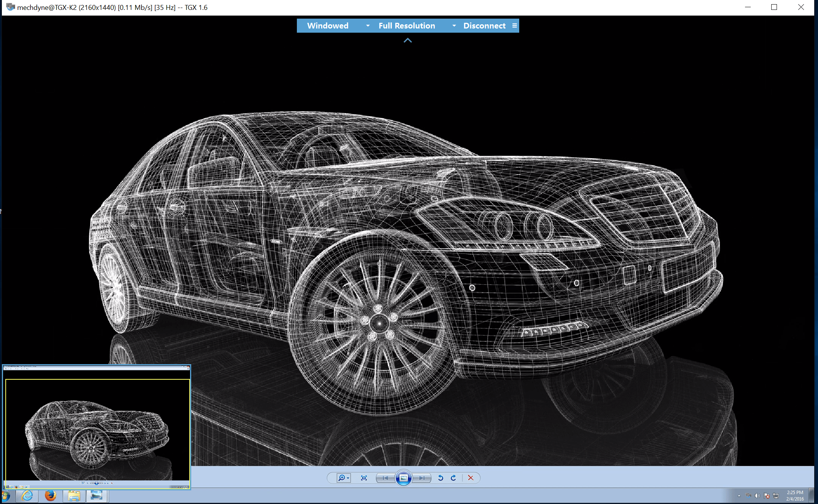Show hidden system tray icons

click(739, 496)
